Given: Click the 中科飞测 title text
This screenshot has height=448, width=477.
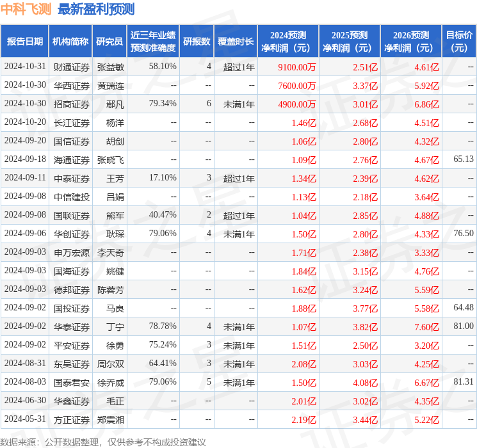Looking at the screenshot, I should (26, 9).
